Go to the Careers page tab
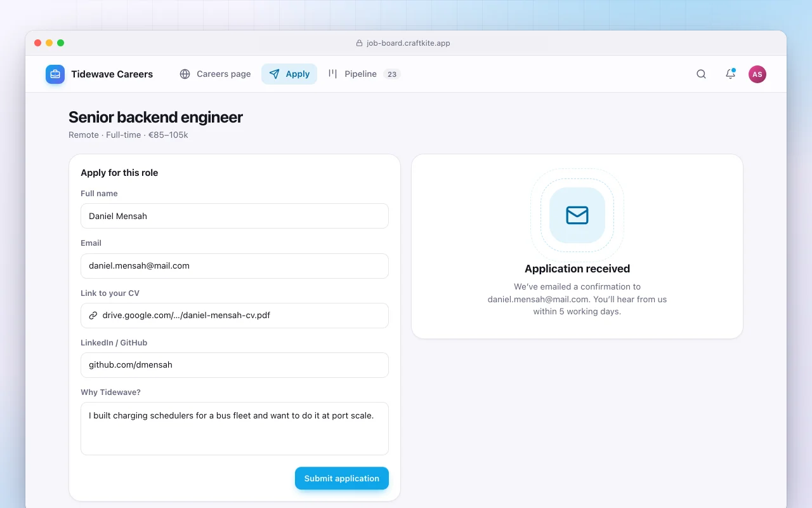Image resolution: width=812 pixels, height=508 pixels. pos(215,74)
